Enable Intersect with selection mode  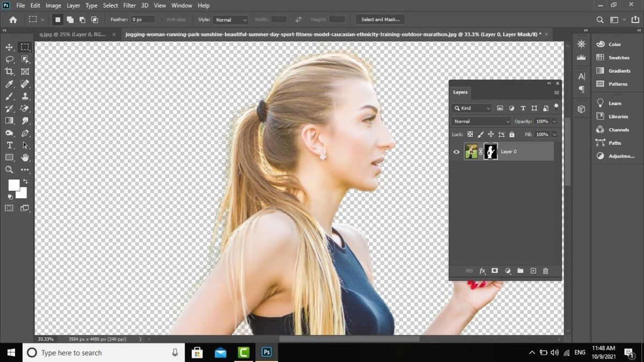coord(94,20)
